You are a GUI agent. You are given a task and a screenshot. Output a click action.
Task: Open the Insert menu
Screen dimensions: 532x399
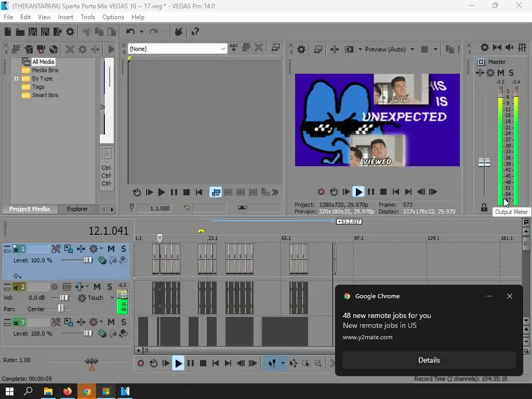[x=65, y=17]
